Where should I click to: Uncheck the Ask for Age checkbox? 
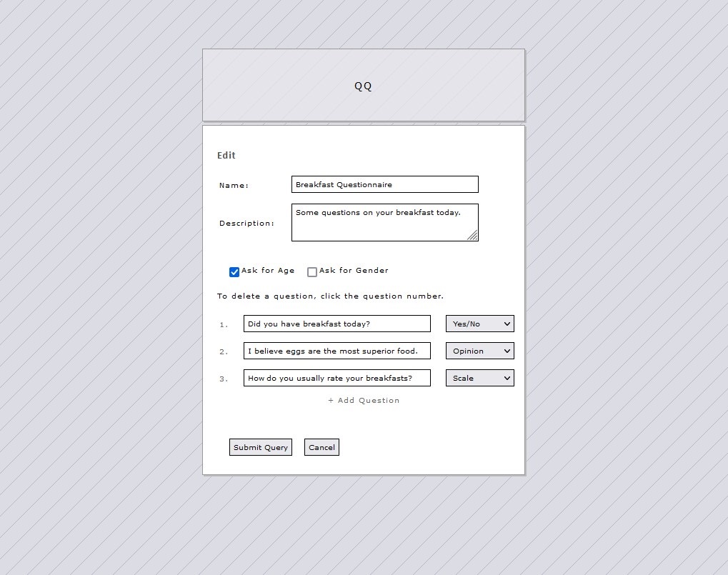234,272
